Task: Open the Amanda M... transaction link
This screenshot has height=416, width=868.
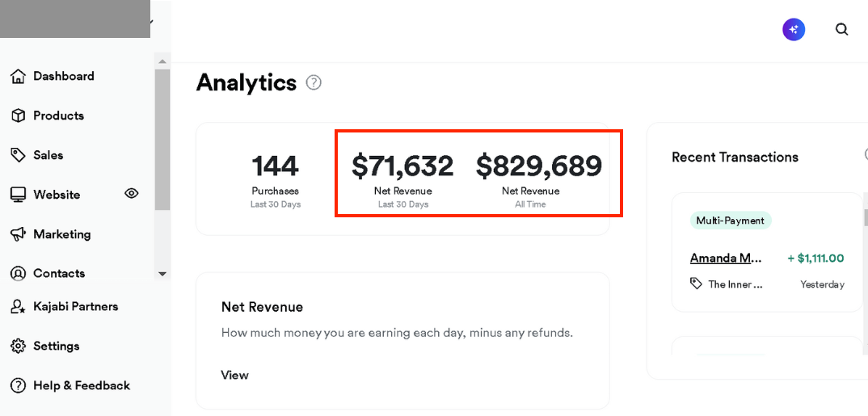Action: [x=725, y=258]
